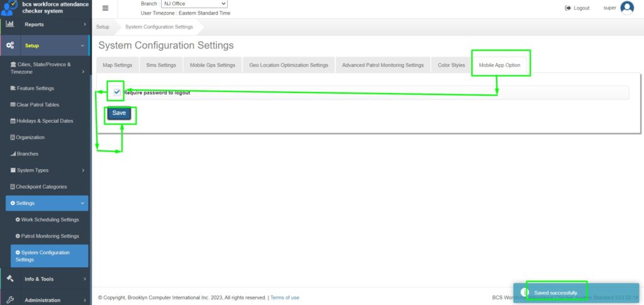Click the Administration wrench icon
Screen dimensions: 644x305
pos(10,300)
